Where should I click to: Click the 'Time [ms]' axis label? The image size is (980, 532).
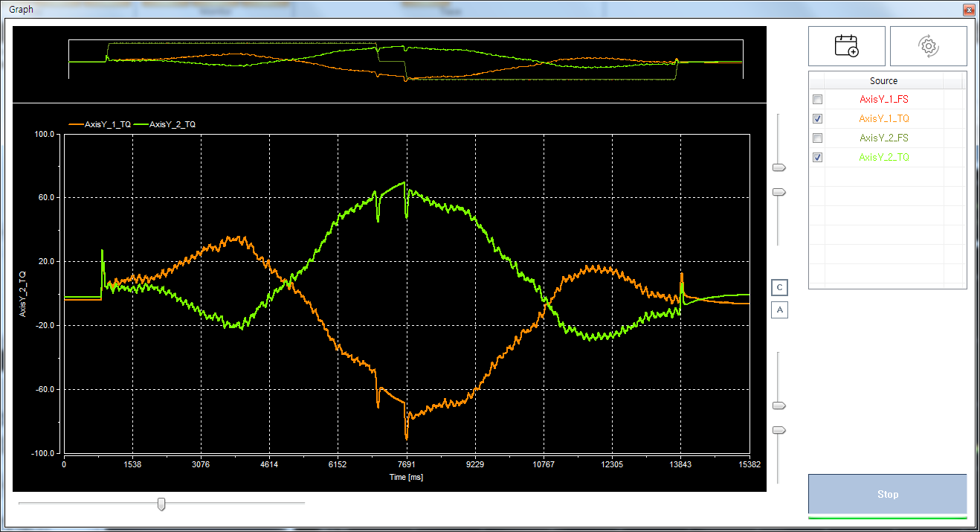click(x=406, y=477)
